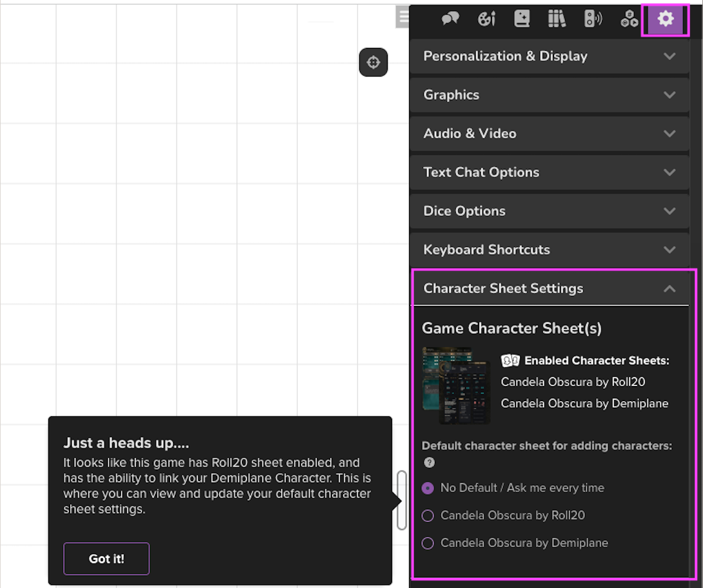Click the Got it! button
The height and width of the screenshot is (588, 703).
(106, 559)
